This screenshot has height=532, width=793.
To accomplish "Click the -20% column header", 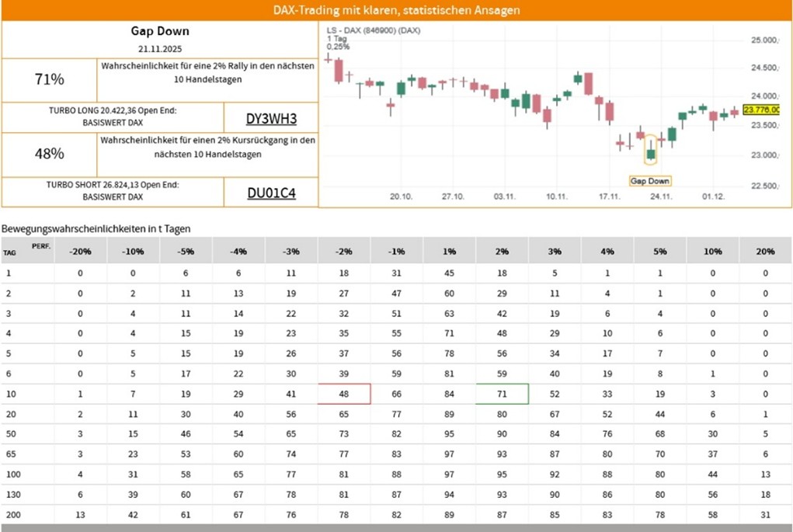I will [x=79, y=252].
